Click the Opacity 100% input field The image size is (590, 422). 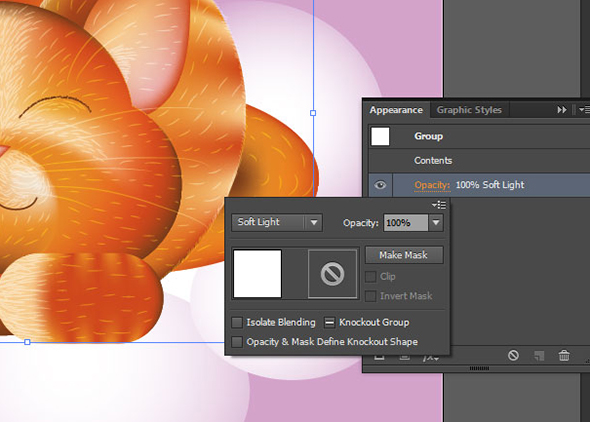pyautogui.click(x=406, y=223)
